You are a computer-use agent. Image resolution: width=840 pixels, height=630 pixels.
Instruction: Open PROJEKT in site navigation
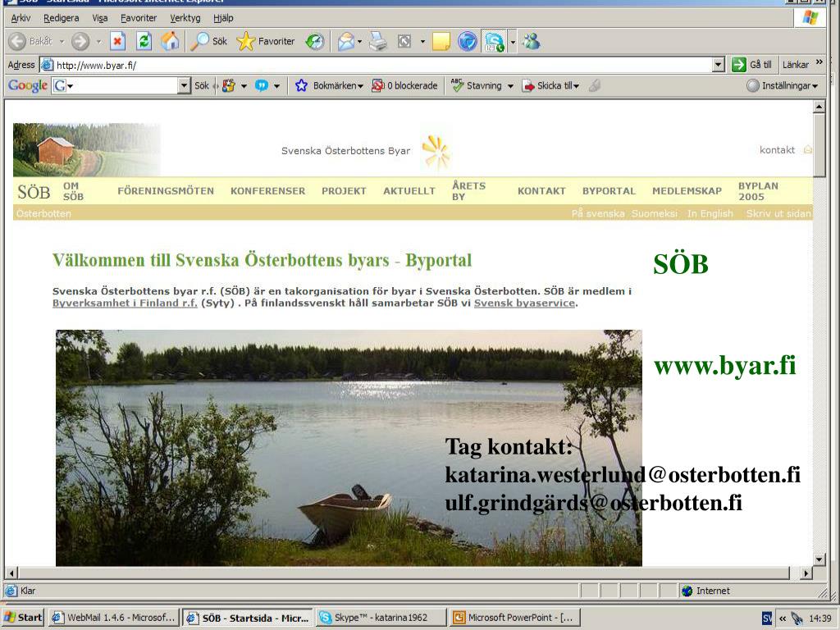click(344, 190)
